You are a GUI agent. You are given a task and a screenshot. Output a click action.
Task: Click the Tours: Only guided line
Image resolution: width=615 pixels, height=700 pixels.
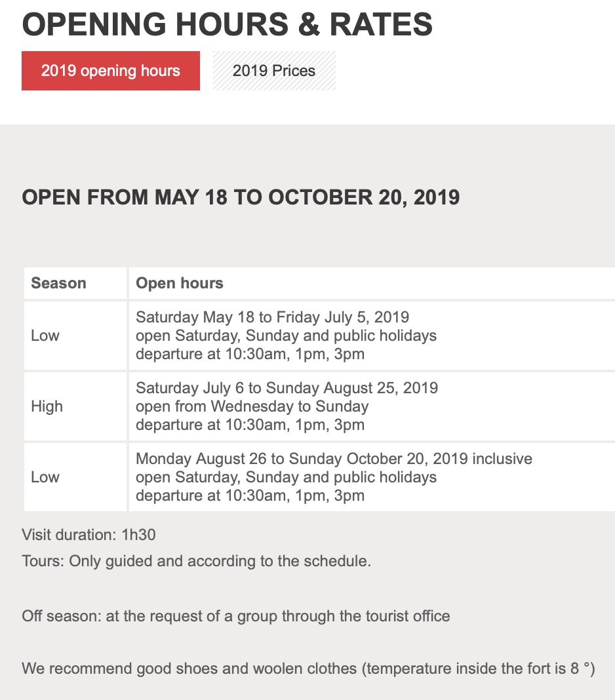click(x=196, y=561)
